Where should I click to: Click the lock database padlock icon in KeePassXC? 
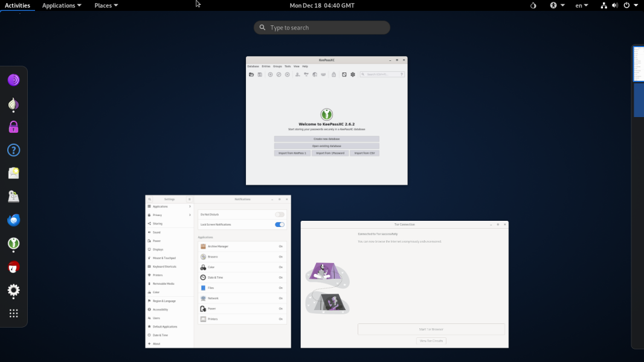click(334, 75)
